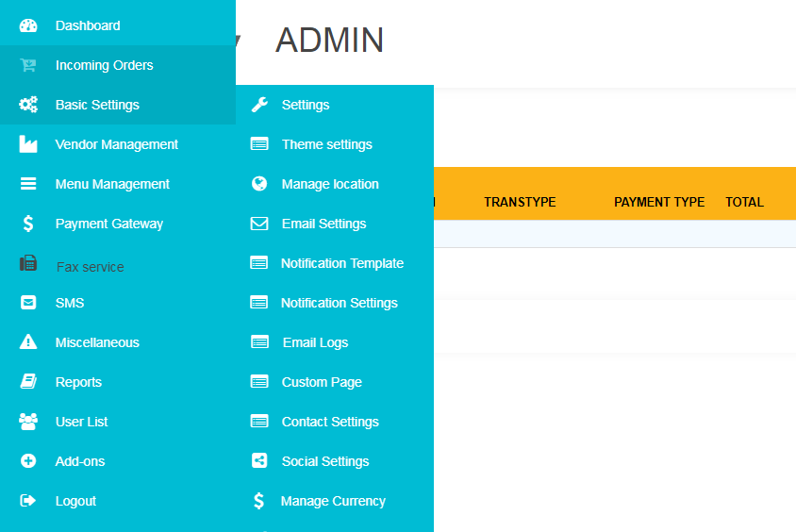
Task: Click the Fax service icon
Action: [28, 264]
